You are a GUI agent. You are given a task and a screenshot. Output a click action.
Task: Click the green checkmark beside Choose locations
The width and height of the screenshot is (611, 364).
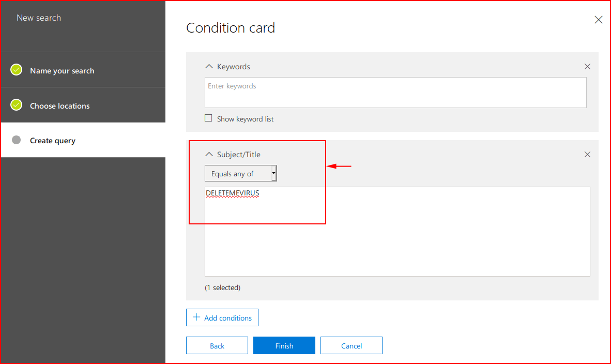coord(17,105)
